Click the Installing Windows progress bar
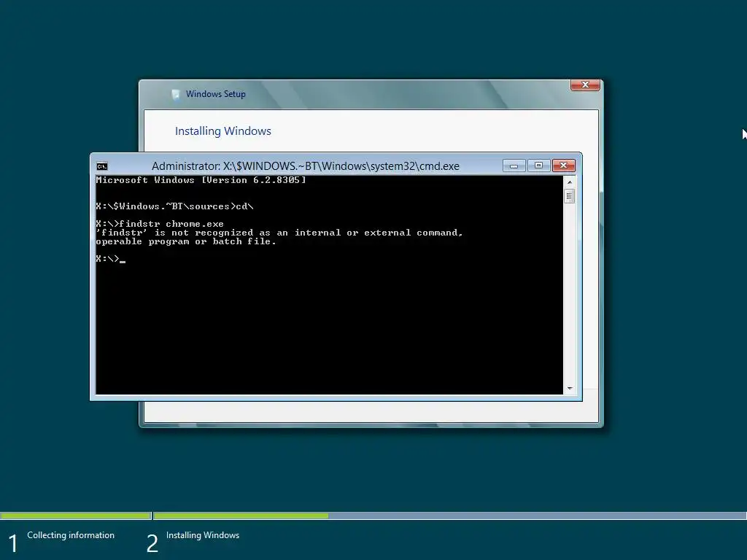747x560 pixels. [x=450, y=516]
